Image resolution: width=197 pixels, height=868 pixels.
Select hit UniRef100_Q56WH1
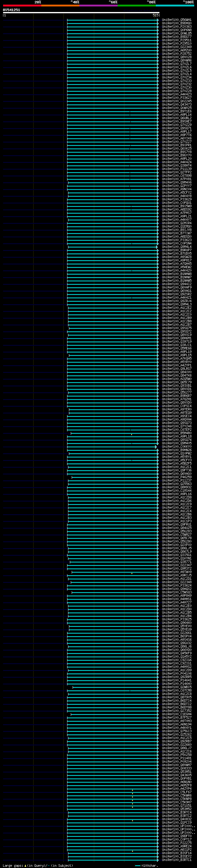[x=177, y=20]
